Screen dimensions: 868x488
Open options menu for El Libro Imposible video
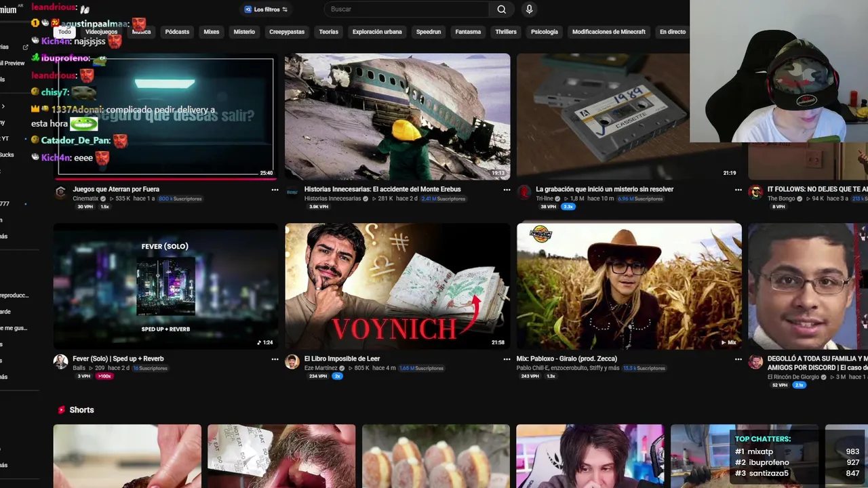[x=507, y=359]
